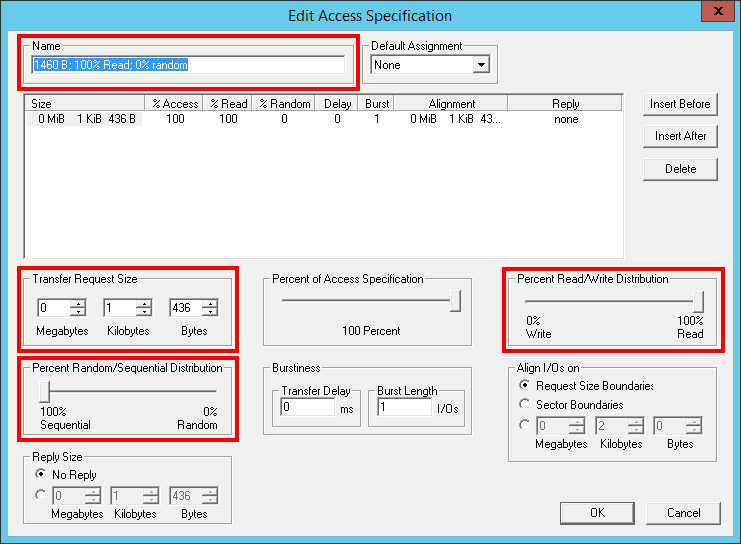Viewport: 741px width, 544px height.
Task: Close the Edit Access Specification window
Action: pyautogui.click(x=717, y=11)
